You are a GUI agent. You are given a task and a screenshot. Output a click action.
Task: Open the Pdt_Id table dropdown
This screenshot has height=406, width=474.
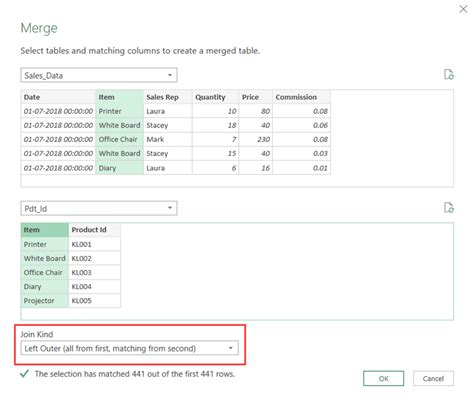click(x=99, y=208)
